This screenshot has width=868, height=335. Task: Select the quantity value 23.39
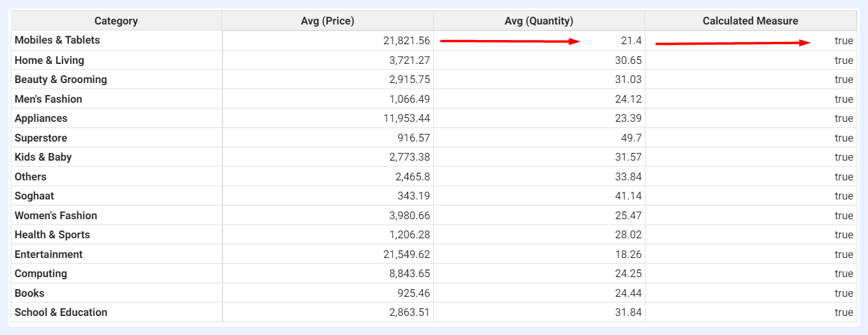pyautogui.click(x=628, y=118)
